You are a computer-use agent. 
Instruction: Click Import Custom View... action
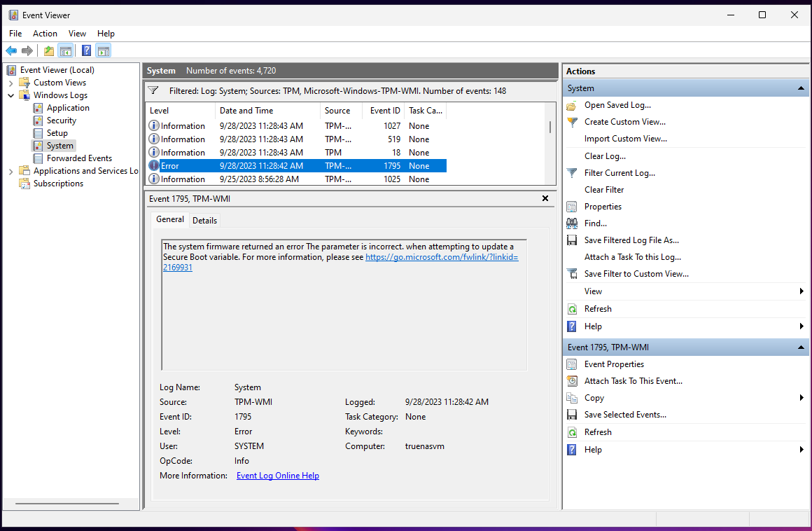click(x=626, y=139)
